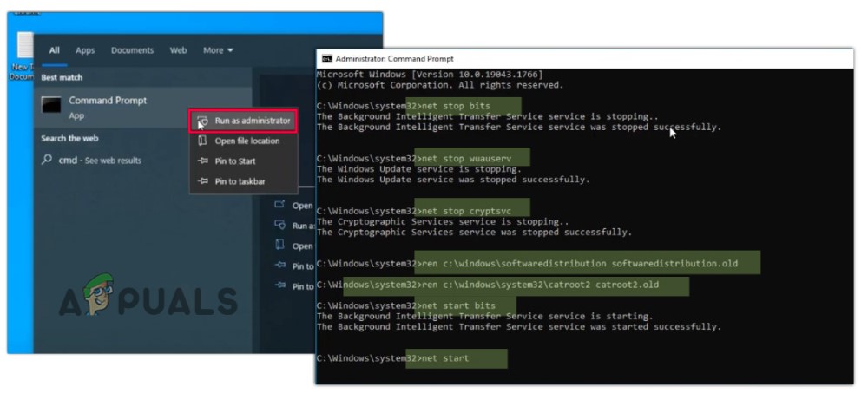Image resolution: width=868 pixels, height=400 pixels.
Task: Click the Command Prompt app icon
Action: tap(51, 105)
